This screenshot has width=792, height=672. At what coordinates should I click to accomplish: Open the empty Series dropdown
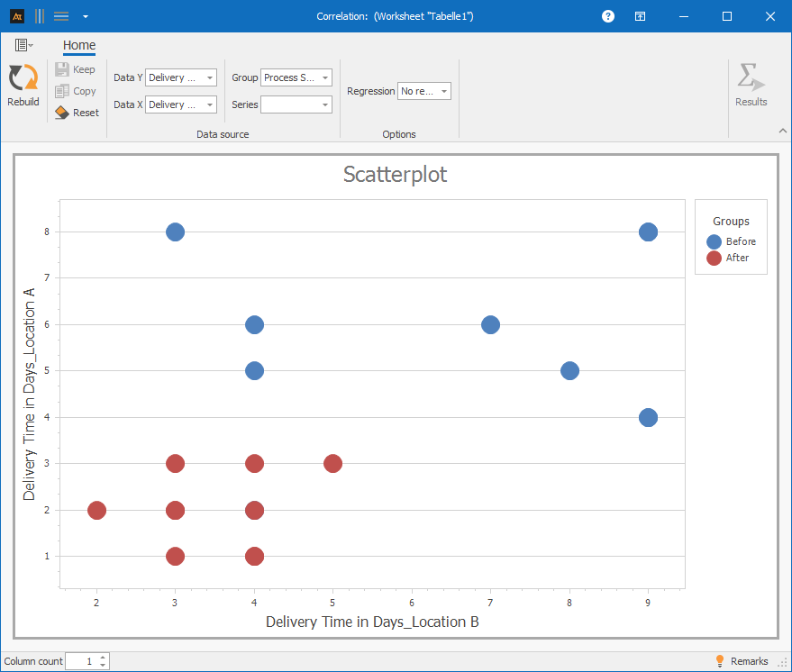(x=324, y=104)
